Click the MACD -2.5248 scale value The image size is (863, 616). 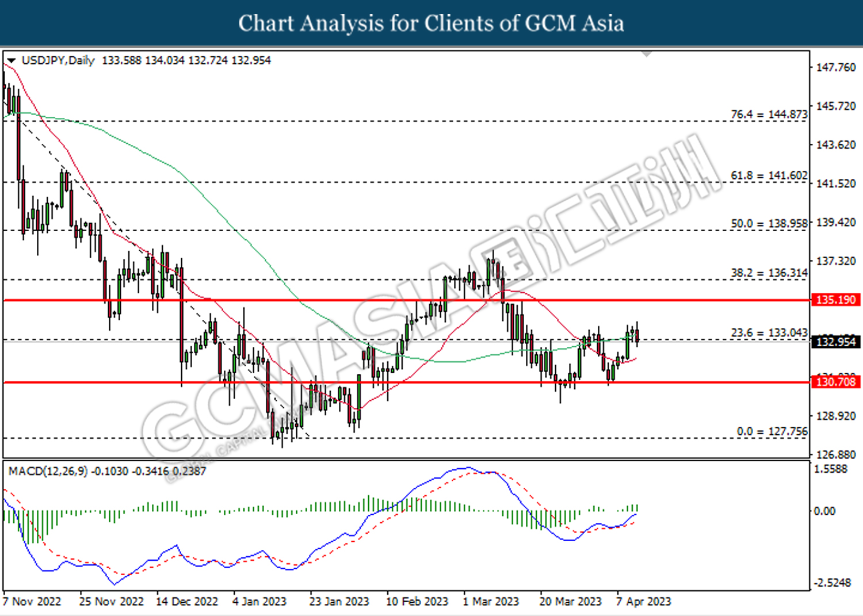832,583
